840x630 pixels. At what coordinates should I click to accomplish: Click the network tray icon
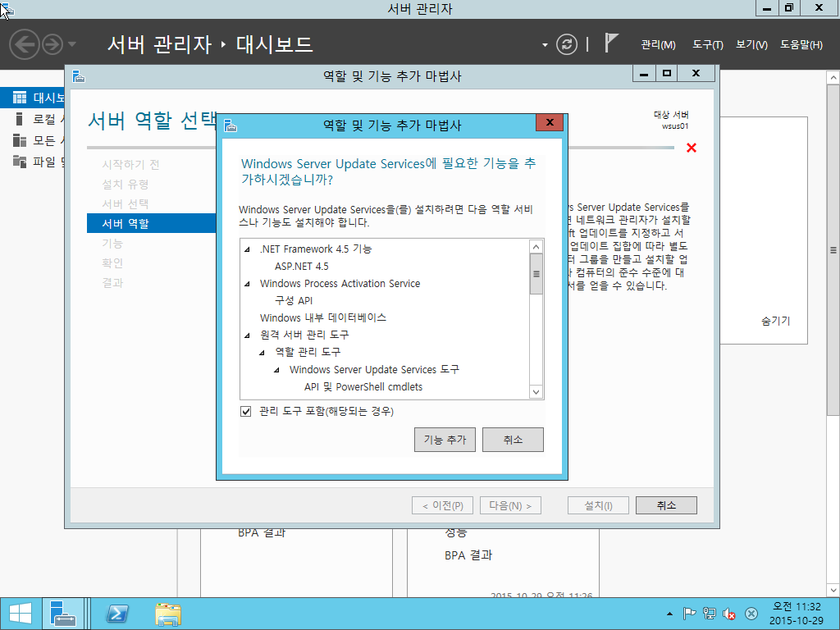tap(710, 614)
